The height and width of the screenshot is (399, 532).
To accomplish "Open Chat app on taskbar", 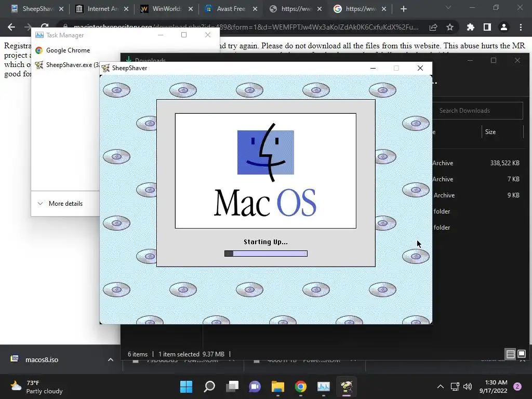I will pos(255,387).
